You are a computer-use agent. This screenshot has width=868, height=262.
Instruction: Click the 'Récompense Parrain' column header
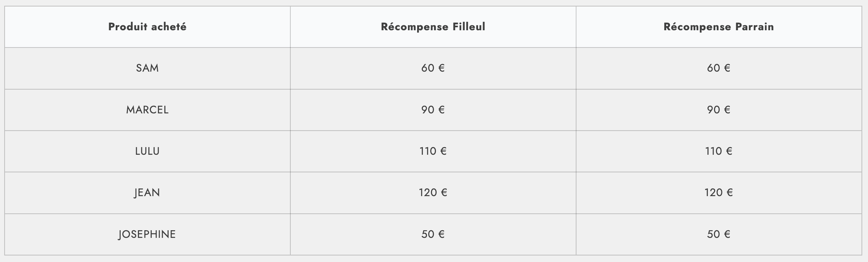pos(719,27)
